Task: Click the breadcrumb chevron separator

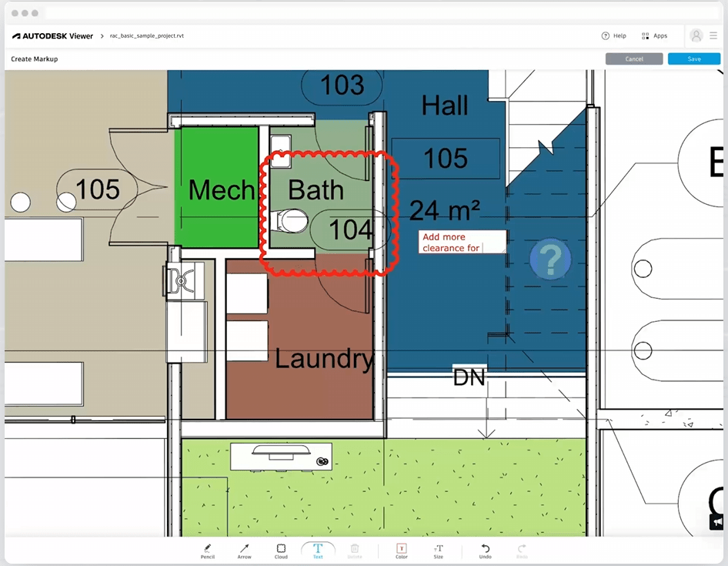Action: [x=102, y=35]
